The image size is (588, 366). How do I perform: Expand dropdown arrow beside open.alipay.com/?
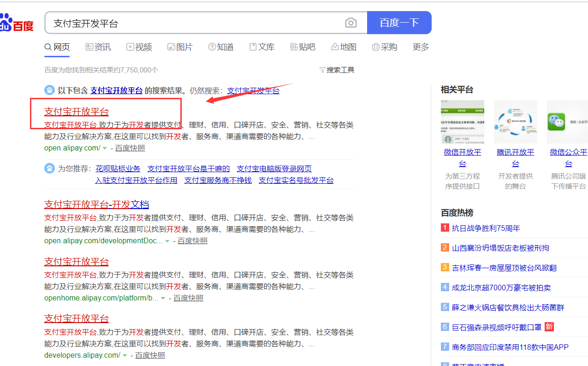(x=105, y=148)
